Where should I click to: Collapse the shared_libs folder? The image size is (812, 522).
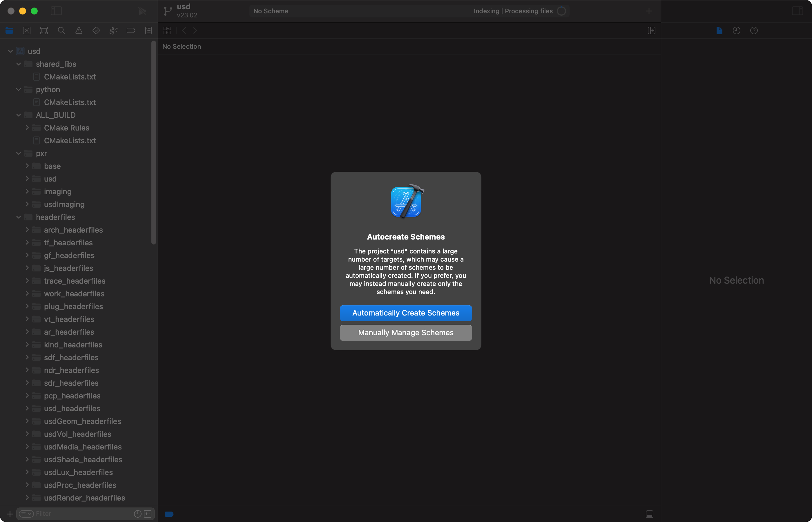19,64
